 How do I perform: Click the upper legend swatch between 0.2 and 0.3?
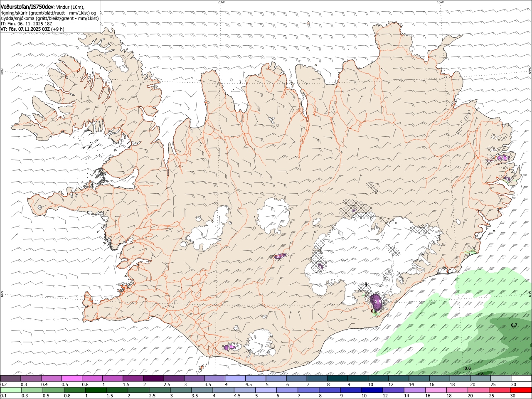click(11, 379)
